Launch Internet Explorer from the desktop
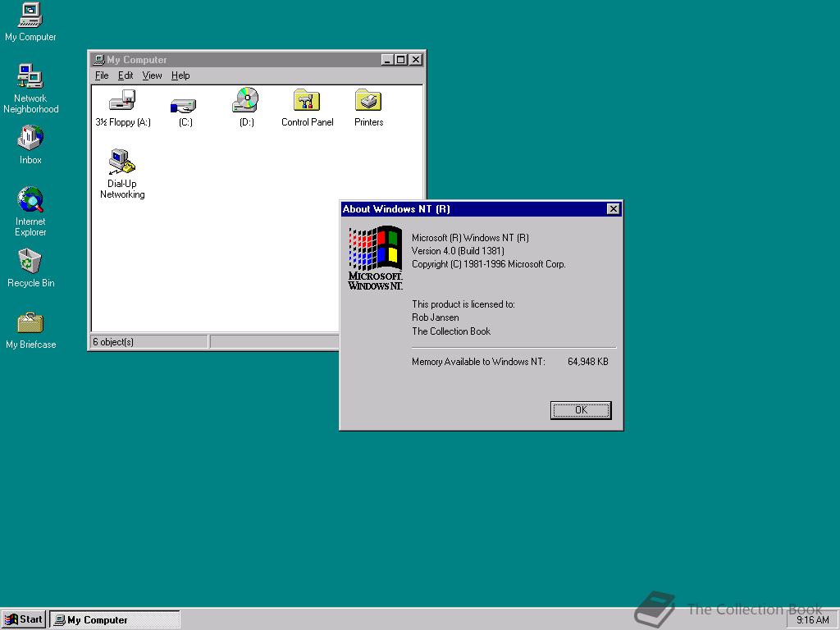The width and height of the screenshot is (840, 630). pos(30,205)
